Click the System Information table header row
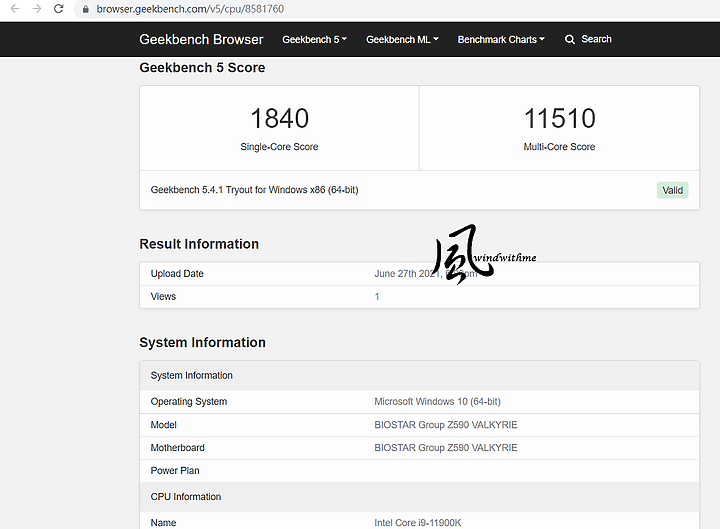This screenshot has height=529, width=720. click(x=419, y=376)
